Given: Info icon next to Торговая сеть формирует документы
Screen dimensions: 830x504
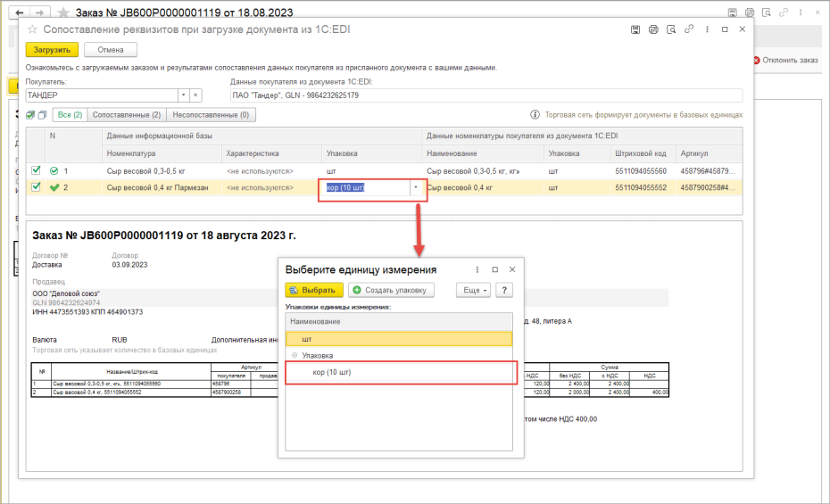Looking at the screenshot, I should point(535,115).
